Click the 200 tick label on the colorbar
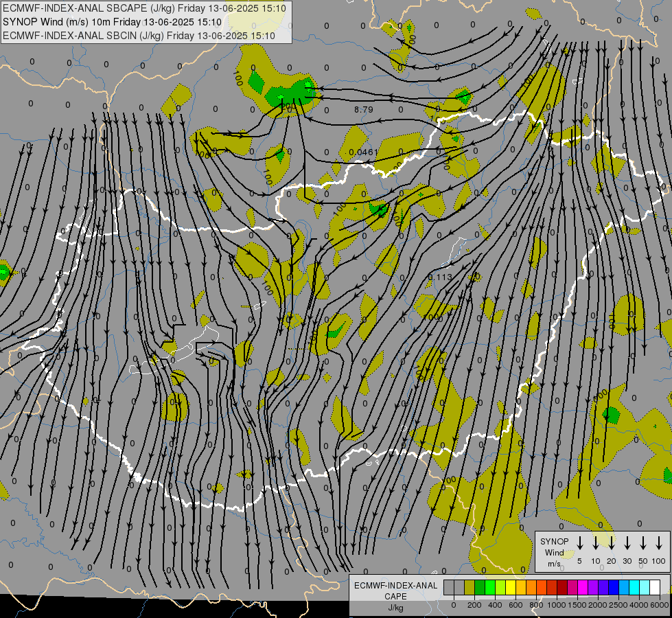Image resolution: width=672 pixels, height=618 pixels. tap(474, 605)
